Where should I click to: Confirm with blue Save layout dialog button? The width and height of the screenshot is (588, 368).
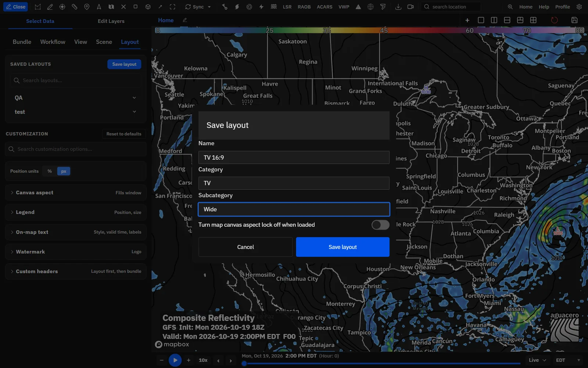pyautogui.click(x=343, y=247)
